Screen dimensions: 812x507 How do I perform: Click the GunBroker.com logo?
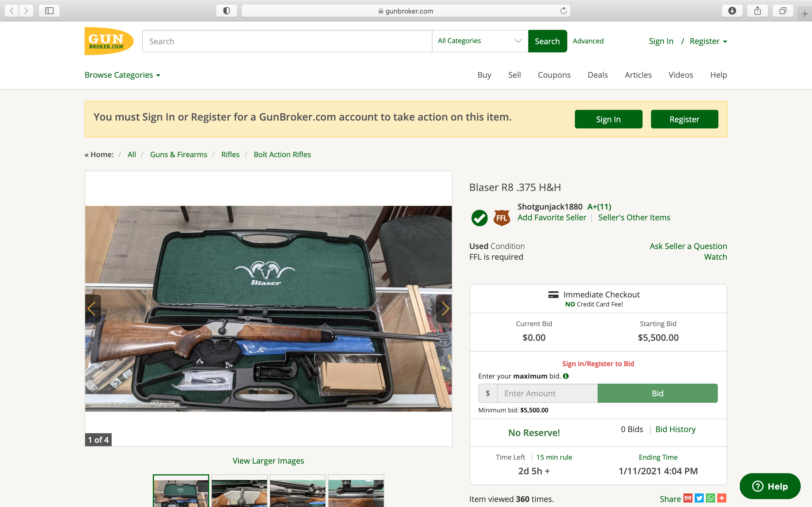coord(109,41)
